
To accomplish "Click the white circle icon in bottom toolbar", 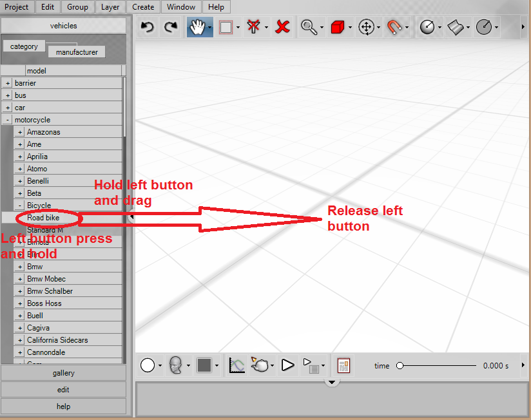I will (148, 365).
